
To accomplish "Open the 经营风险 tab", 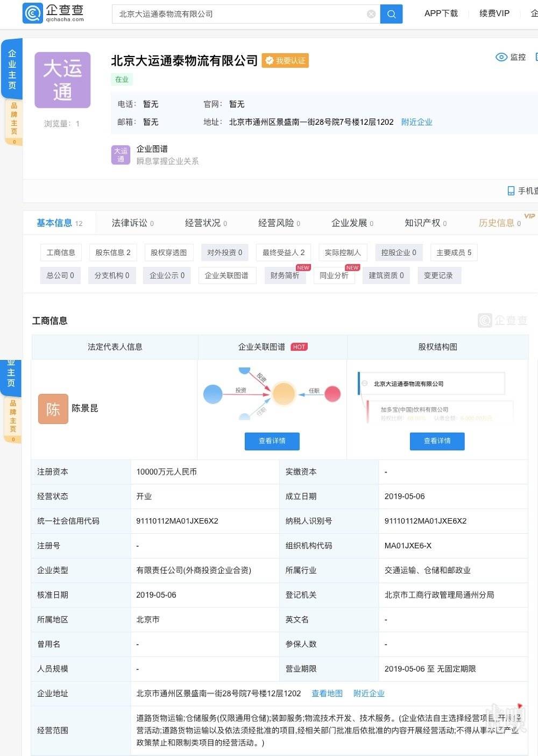I will coord(279,223).
